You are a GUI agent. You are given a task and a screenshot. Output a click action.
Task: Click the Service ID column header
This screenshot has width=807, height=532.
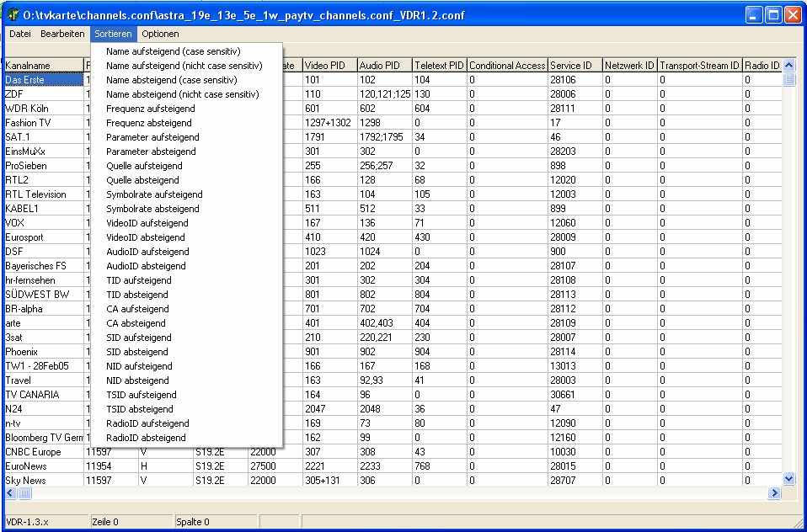pyautogui.click(x=573, y=66)
